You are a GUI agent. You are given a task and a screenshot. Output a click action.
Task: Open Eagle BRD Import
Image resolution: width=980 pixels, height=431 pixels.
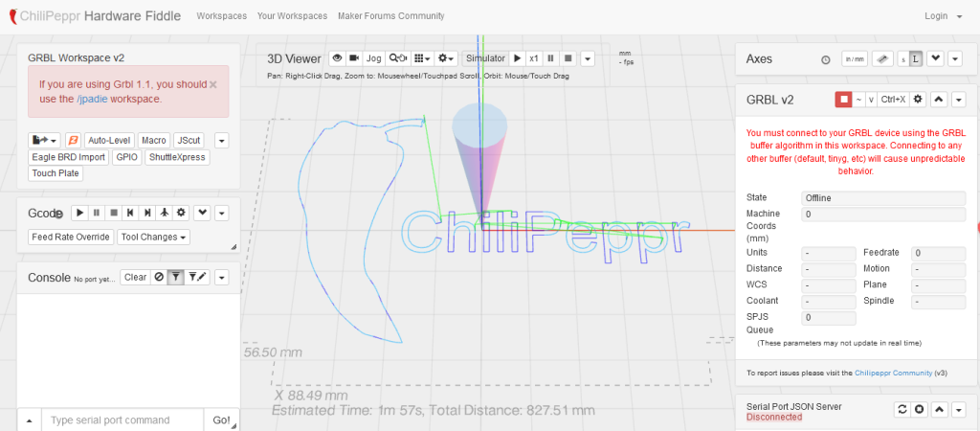tap(69, 157)
